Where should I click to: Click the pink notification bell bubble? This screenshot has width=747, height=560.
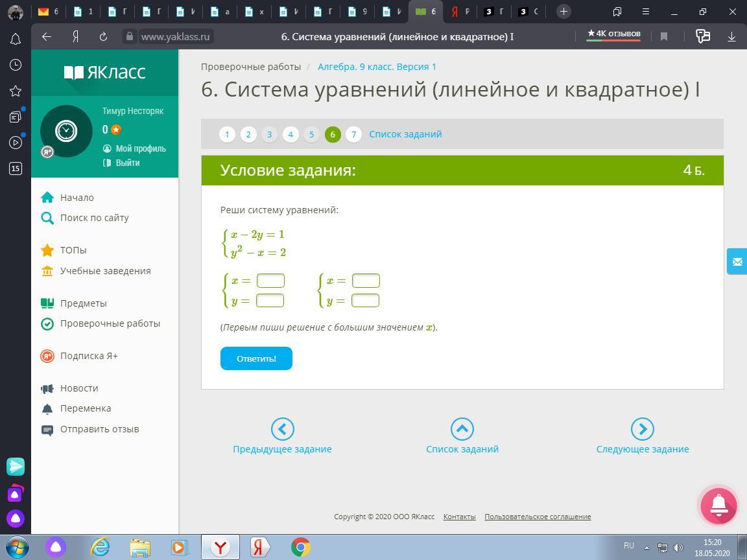tap(718, 506)
